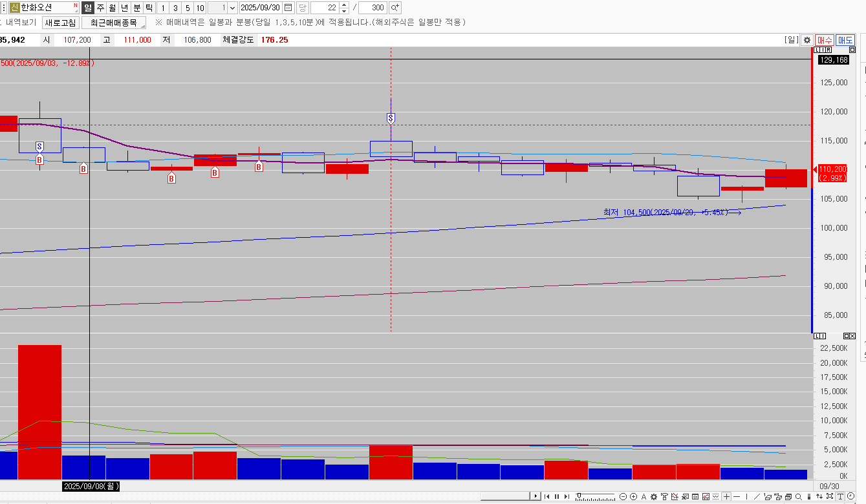The height and width of the screenshot is (504, 866).
Task: Click the chart zoom slider handle
Action: (579, 496)
